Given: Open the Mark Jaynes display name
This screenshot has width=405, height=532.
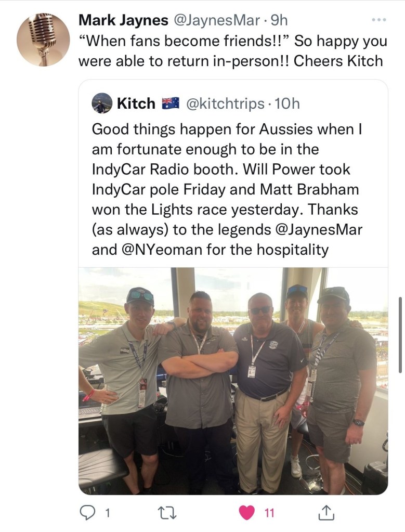Looking at the screenshot, I should click(x=123, y=20).
